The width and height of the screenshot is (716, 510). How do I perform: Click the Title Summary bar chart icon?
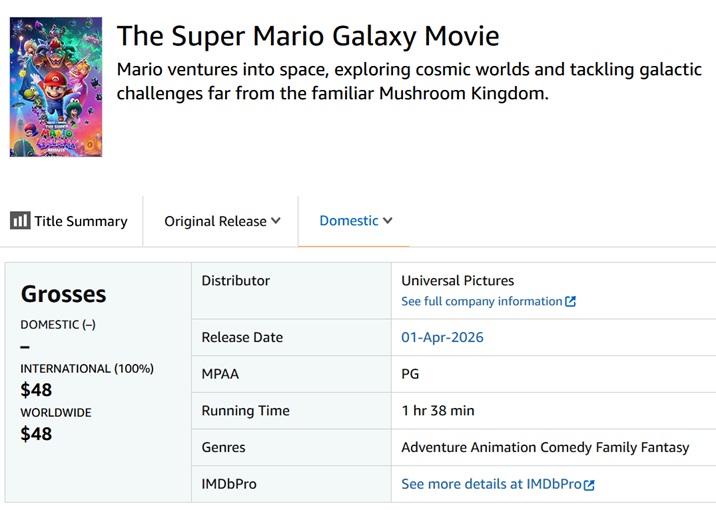point(20,221)
